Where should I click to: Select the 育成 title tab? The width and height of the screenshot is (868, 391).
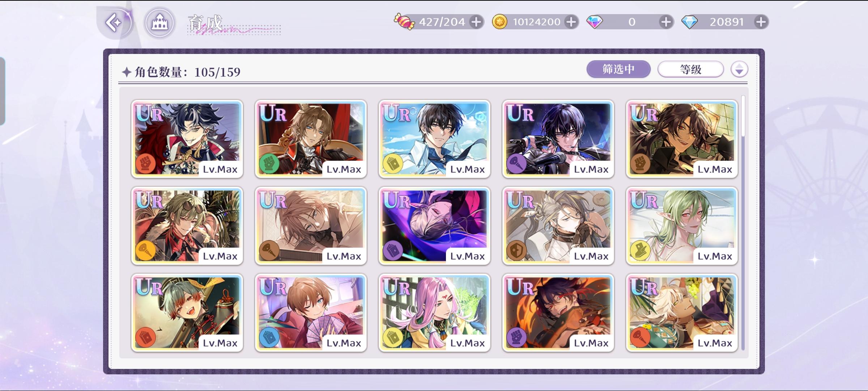click(x=205, y=23)
